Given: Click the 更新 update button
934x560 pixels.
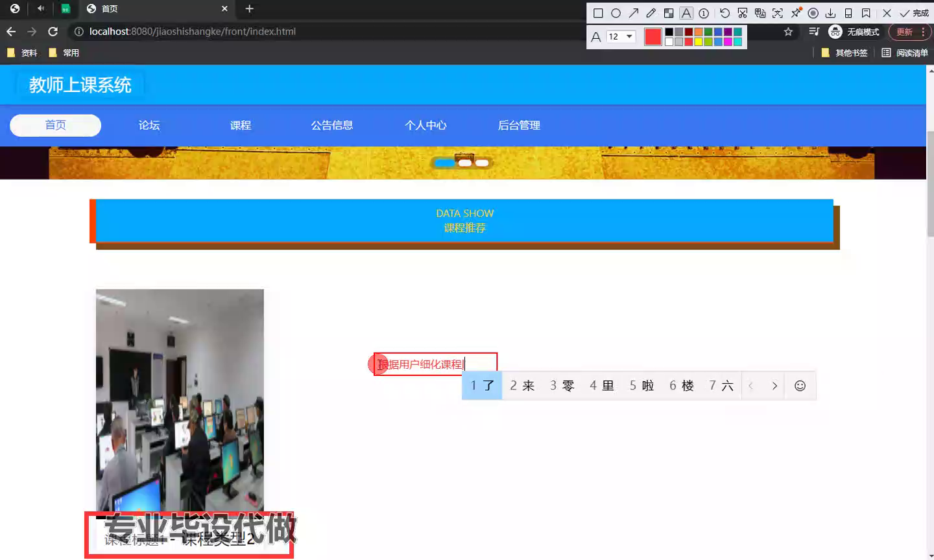Looking at the screenshot, I should tap(909, 31).
